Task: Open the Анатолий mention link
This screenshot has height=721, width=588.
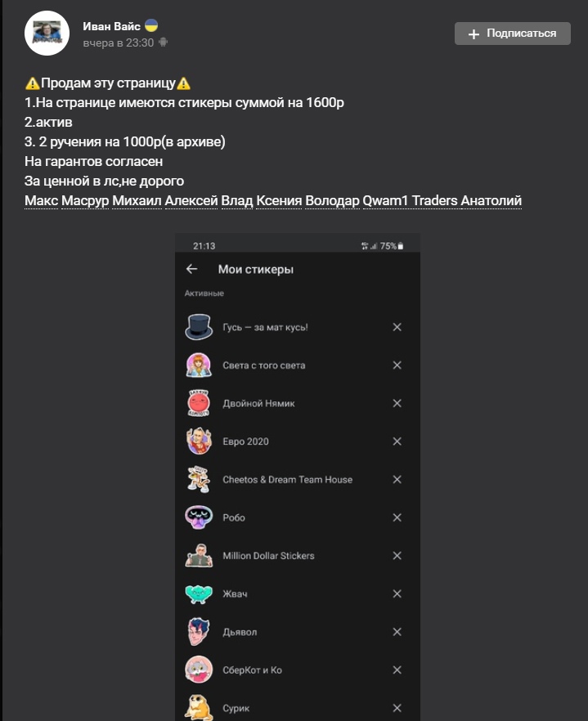Action: pos(491,201)
